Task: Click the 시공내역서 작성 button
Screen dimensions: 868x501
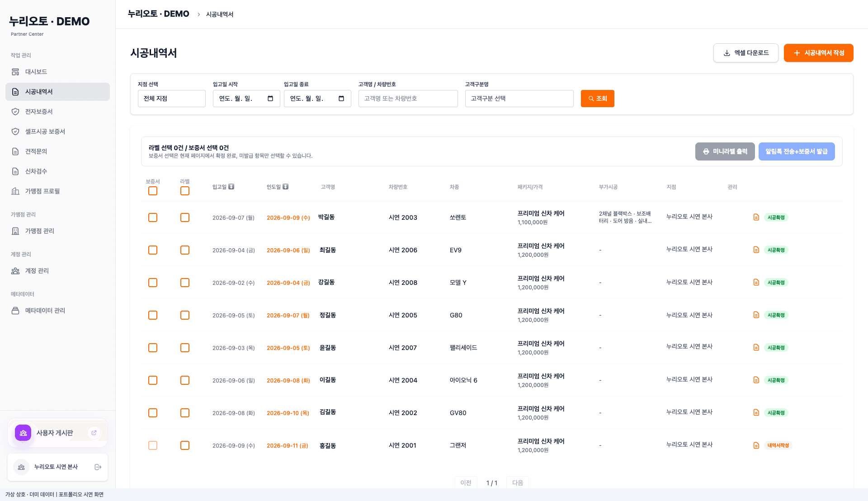Action: click(x=819, y=53)
